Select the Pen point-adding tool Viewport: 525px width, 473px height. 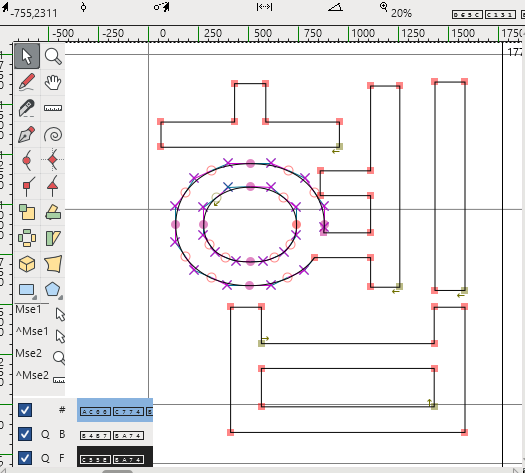27,134
